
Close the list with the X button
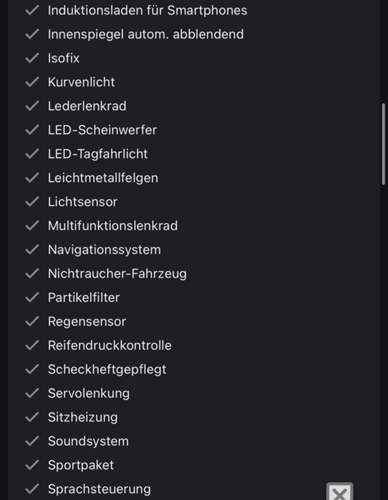[339, 492]
